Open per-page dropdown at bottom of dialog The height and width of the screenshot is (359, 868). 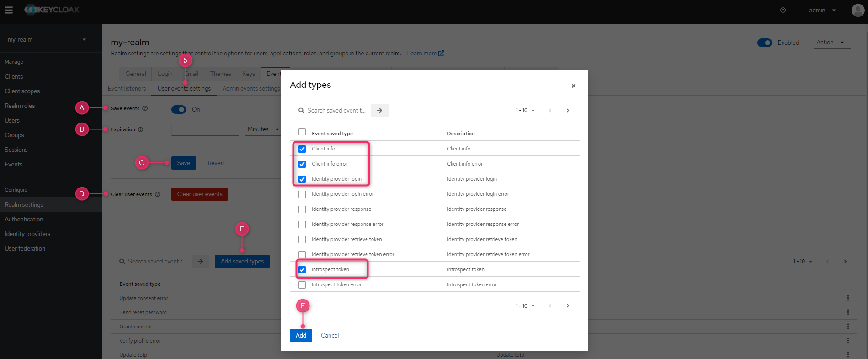click(x=525, y=306)
